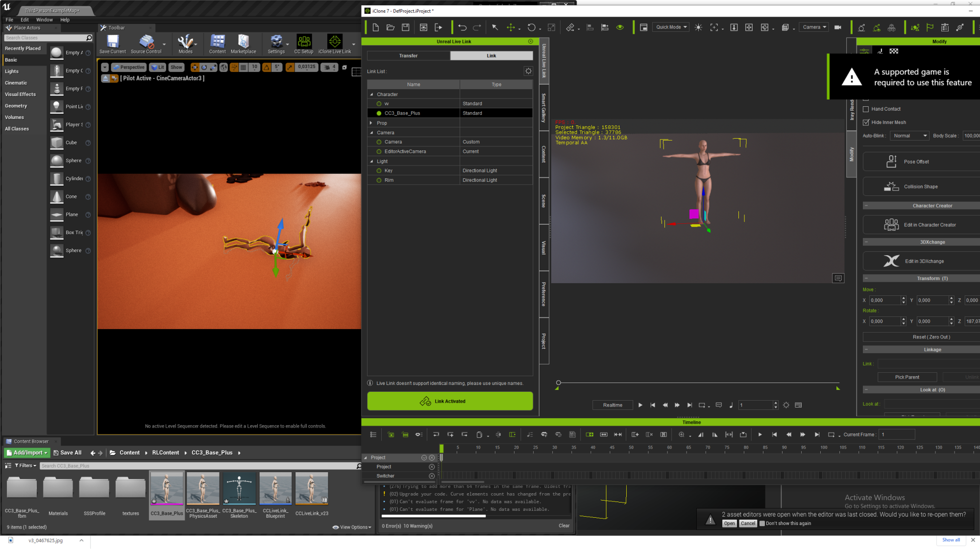Toggle link for character w
This screenshot has height=551, width=980.
click(379, 104)
